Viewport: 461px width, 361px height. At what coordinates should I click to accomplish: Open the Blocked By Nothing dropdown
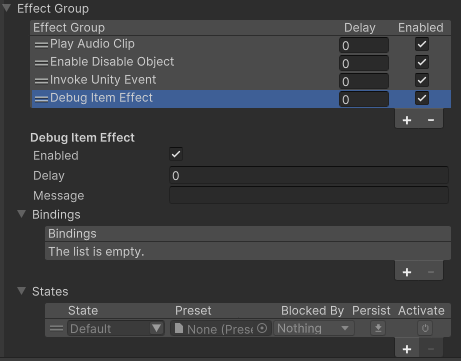pyautogui.click(x=314, y=328)
